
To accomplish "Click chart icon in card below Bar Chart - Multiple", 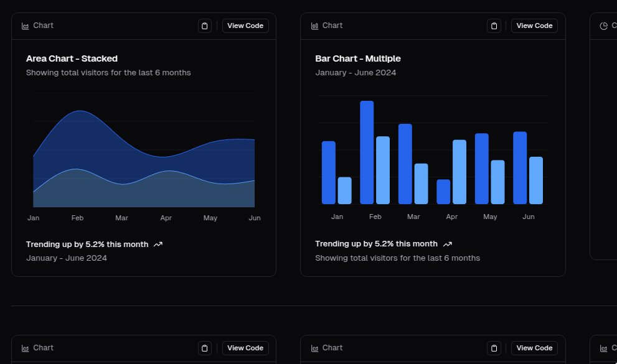I will tap(315, 348).
